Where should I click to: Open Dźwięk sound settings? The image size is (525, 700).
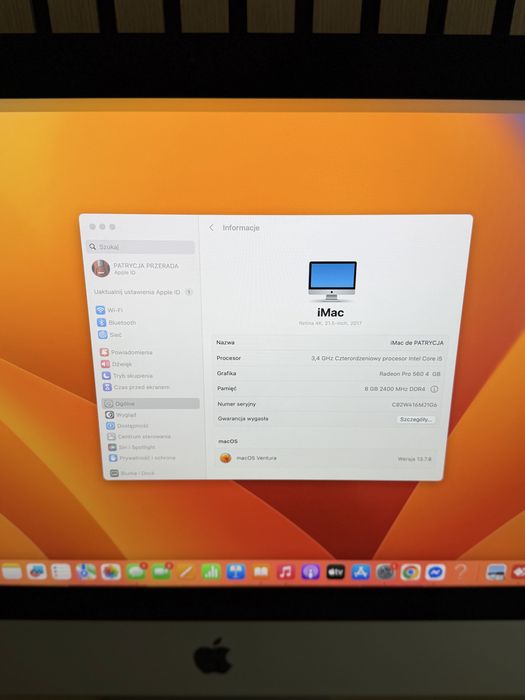tap(117, 364)
